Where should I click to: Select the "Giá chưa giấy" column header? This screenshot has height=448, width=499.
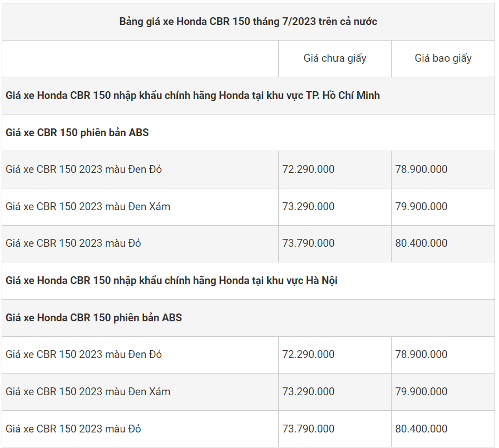click(335, 58)
